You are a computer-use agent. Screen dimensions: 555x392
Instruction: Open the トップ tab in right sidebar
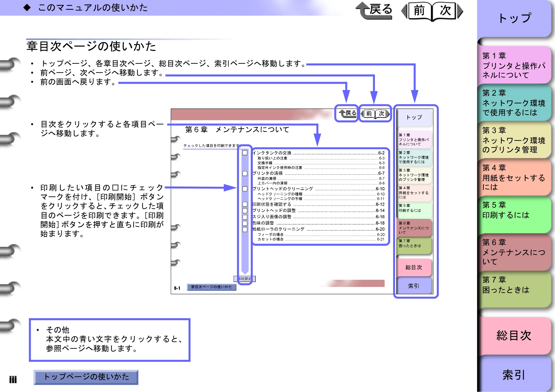pos(514,18)
